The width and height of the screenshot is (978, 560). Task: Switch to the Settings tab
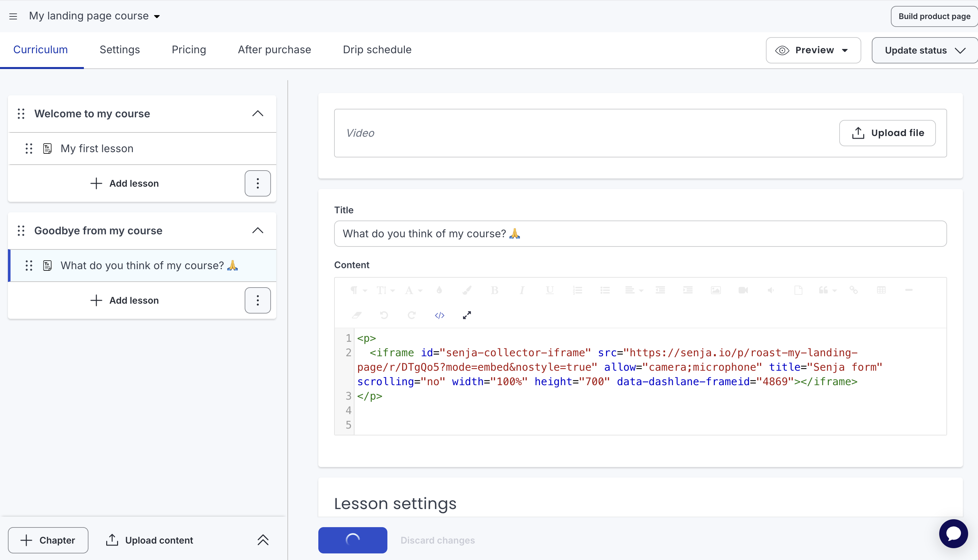(120, 50)
